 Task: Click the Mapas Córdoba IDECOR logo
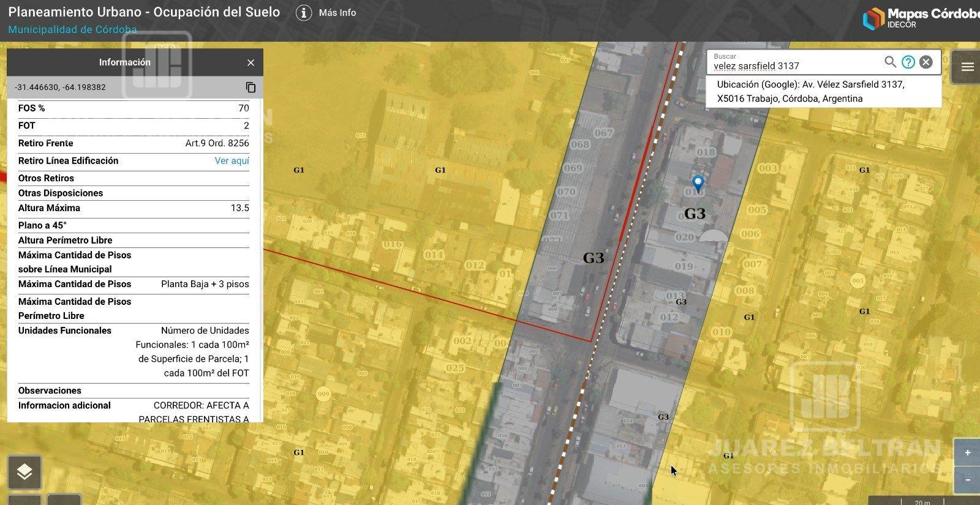click(x=921, y=18)
